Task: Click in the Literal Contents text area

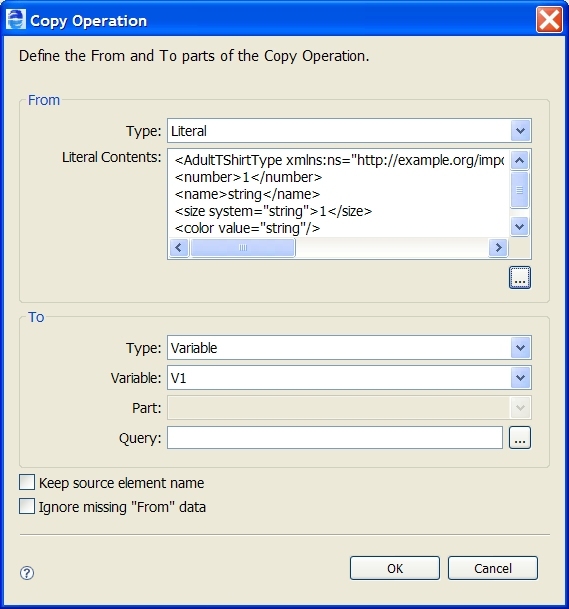Action: 339,194
